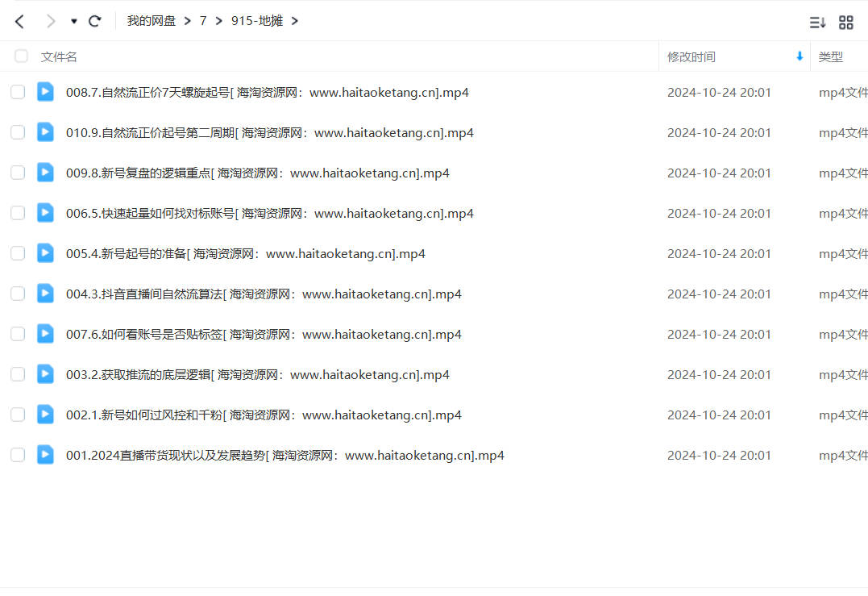Image resolution: width=868 pixels, height=596 pixels.
Task: Click video icon of 009.8.新号复盘的逻辑重点
Action: point(45,173)
